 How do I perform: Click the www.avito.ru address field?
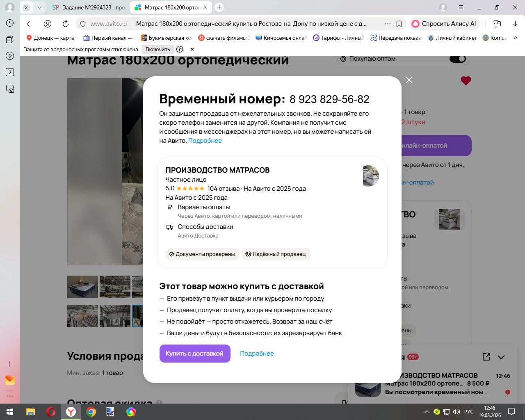click(109, 24)
